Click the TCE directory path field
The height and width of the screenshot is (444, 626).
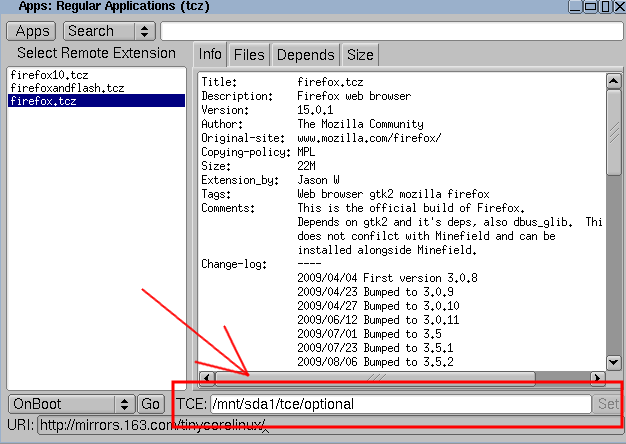[x=400, y=404]
